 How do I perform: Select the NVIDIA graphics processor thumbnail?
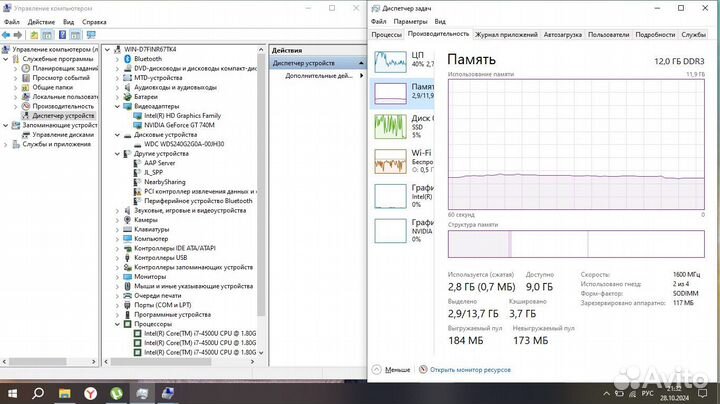390,230
